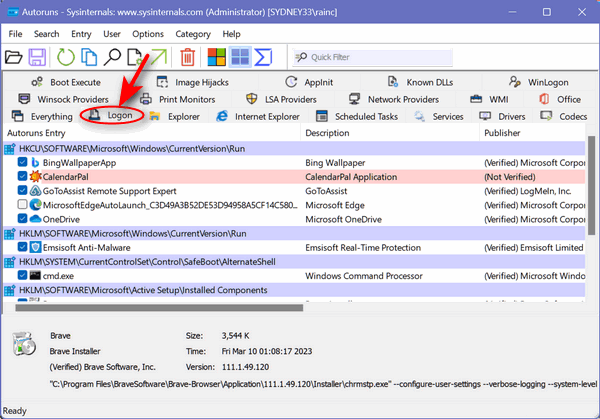Switch to the Everything tab

point(42,116)
